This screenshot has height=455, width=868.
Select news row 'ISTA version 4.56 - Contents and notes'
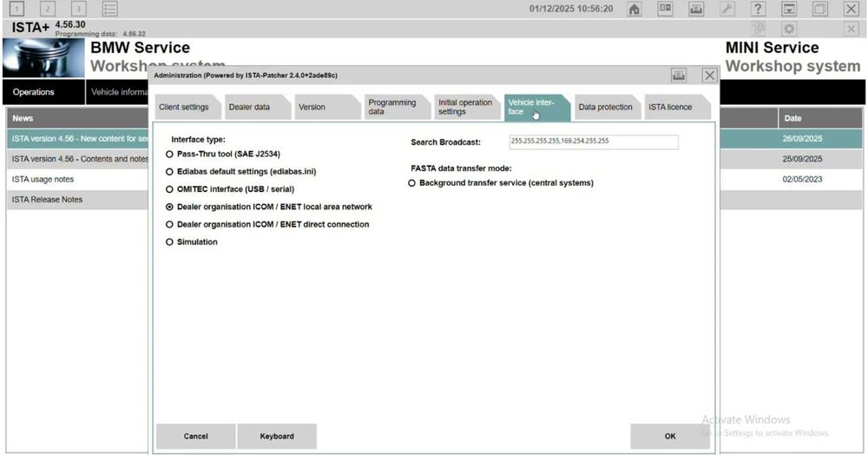click(x=77, y=159)
